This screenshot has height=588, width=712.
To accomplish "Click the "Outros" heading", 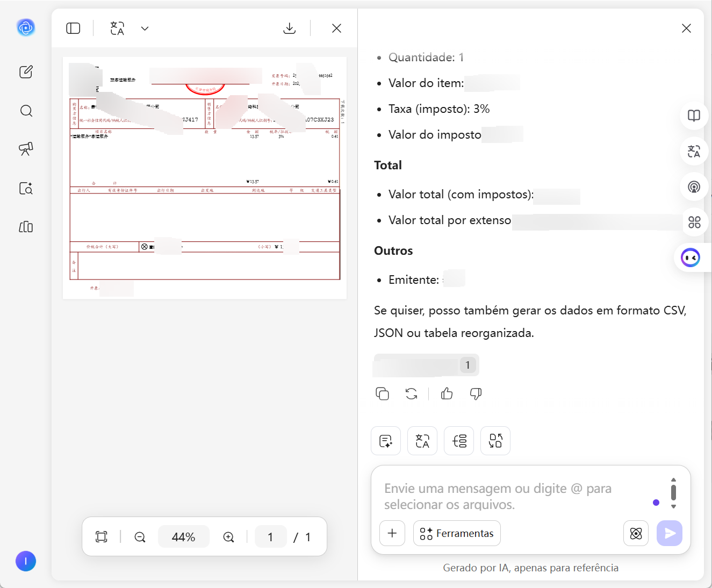I will point(393,251).
